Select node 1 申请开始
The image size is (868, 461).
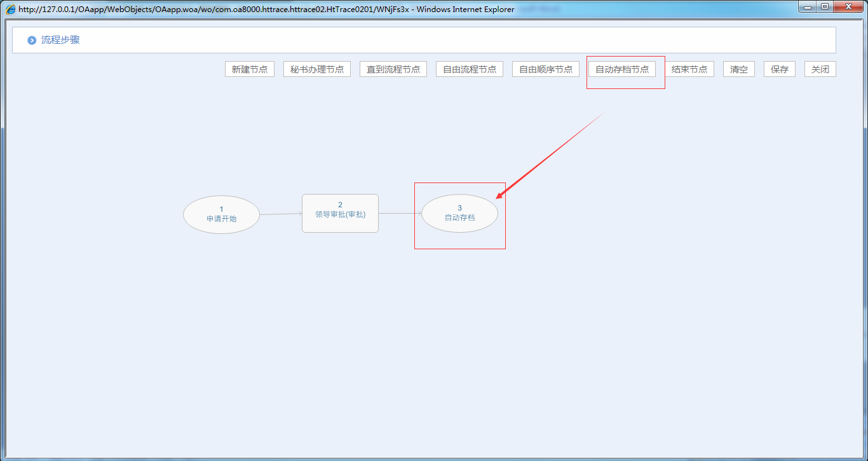[x=221, y=214]
